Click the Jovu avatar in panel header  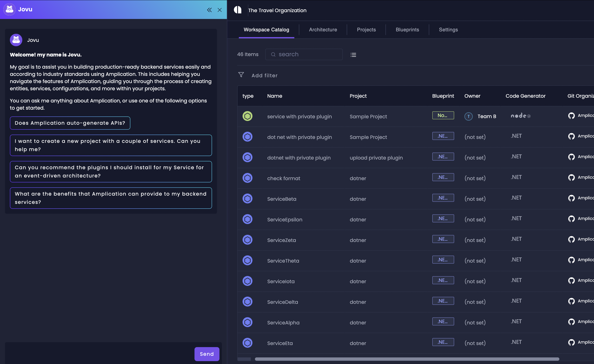tap(9, 9)
